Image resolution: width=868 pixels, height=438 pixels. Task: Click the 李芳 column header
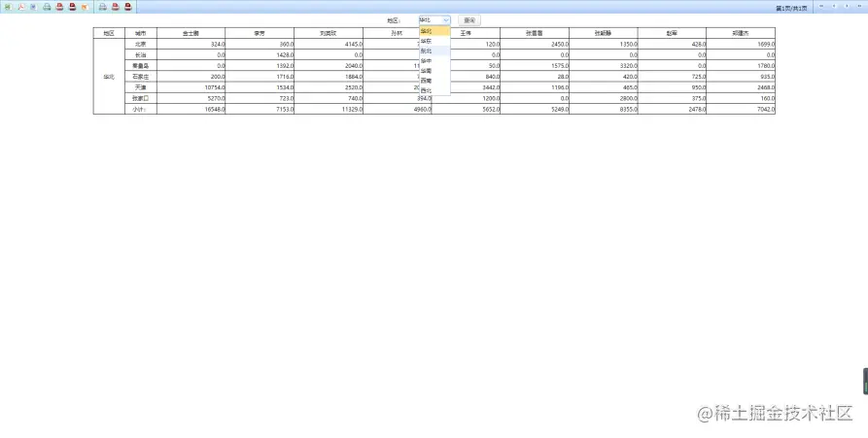pos(260,33)
